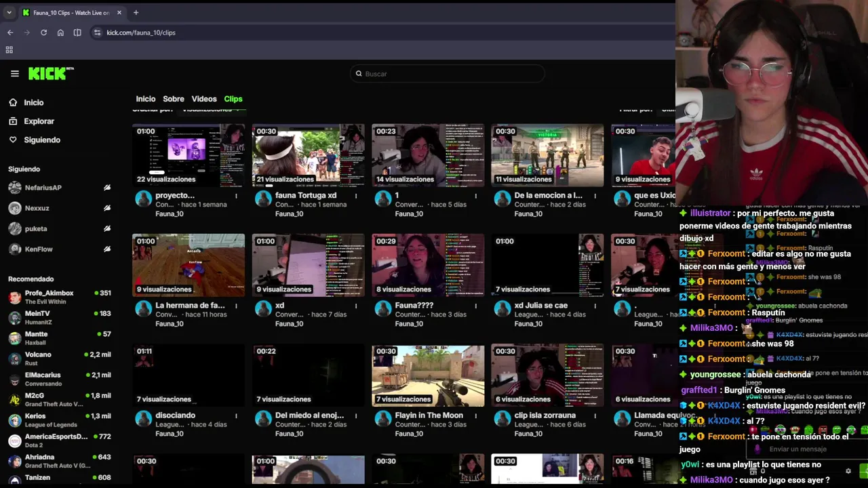The image size is (868, 488).
Task: Click the site info icon in address bar
Action: 97,33
